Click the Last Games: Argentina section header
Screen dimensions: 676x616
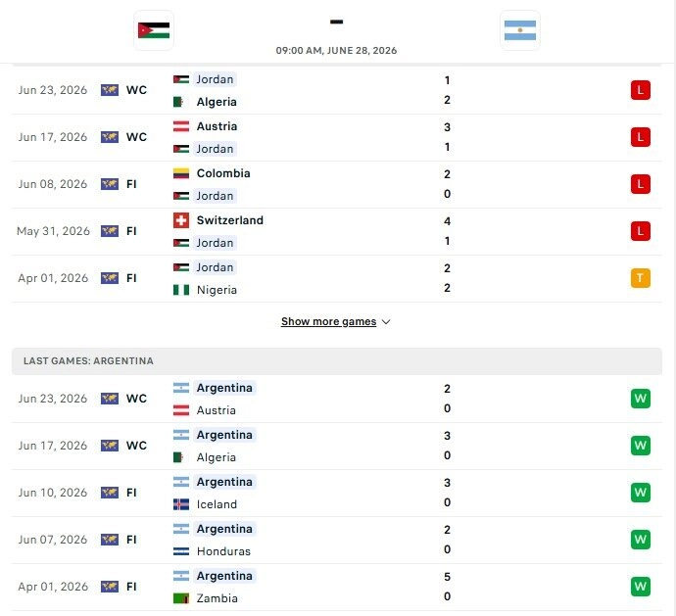pos(337,361)
